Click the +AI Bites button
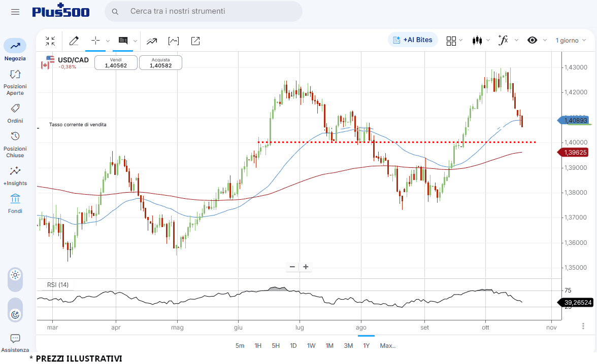 [x=413, y=40]
